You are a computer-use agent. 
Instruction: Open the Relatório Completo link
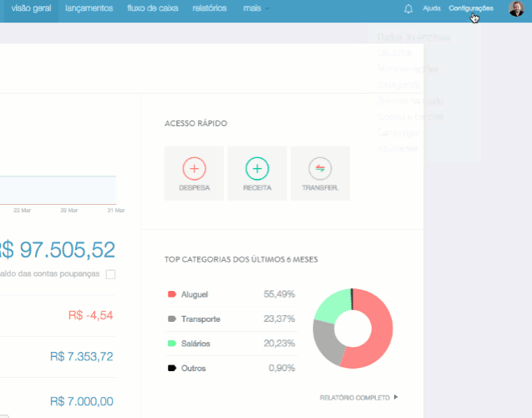355,398
